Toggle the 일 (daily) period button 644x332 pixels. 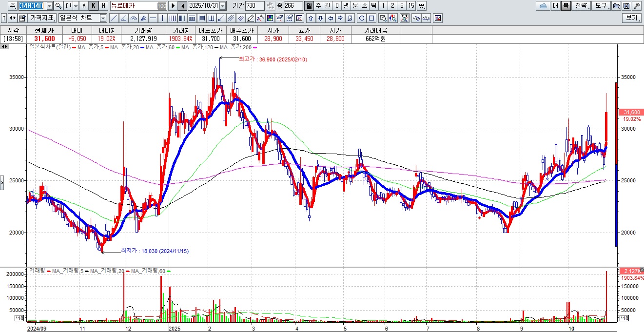[x=309, y=6]
